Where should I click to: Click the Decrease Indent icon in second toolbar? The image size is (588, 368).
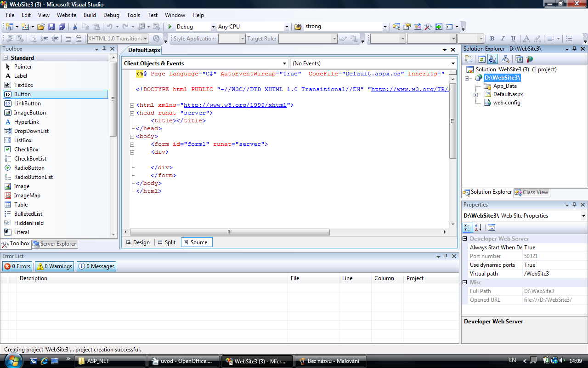click(x=45, y=39)
